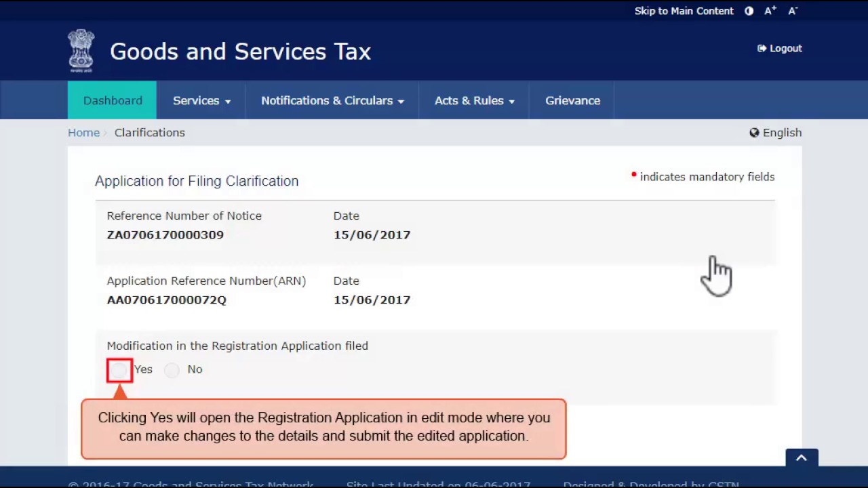Select Yes for modification in application
Screen dimensions: 868x488
[x=119, y=370]
